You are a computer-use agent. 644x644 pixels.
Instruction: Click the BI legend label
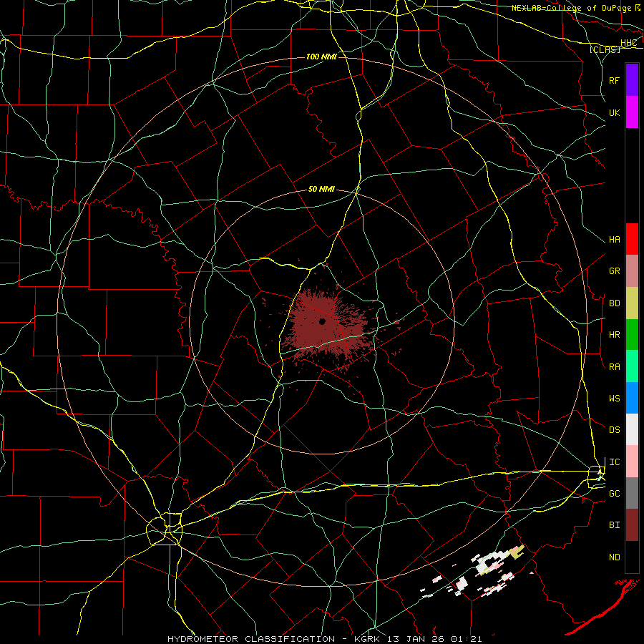614,525
